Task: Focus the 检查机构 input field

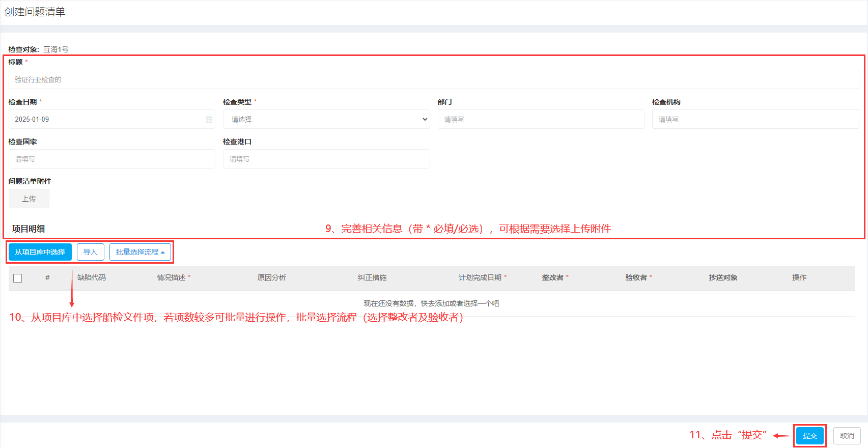Action: coord(755,119)
